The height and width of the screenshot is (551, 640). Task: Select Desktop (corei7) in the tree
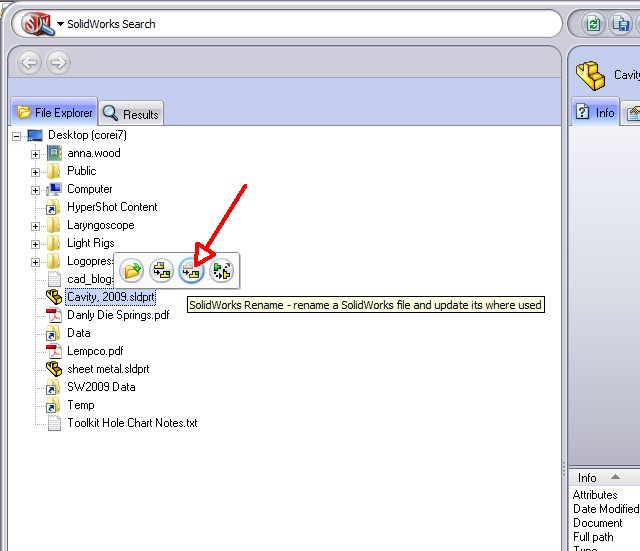pos(87,135)
